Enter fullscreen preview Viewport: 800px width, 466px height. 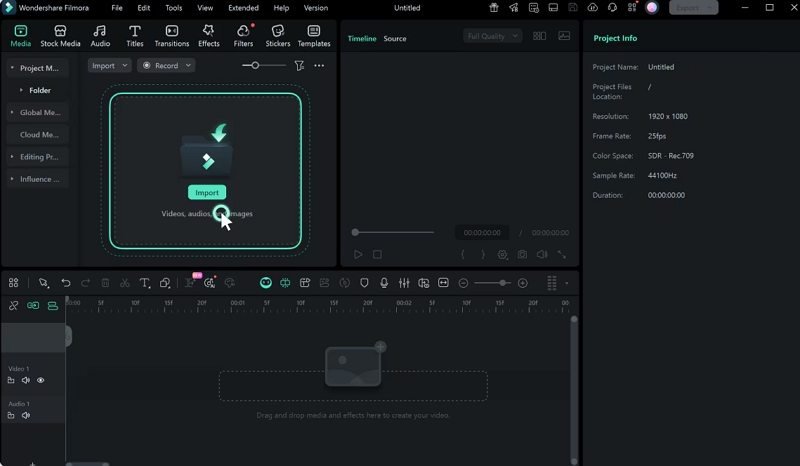562,254
